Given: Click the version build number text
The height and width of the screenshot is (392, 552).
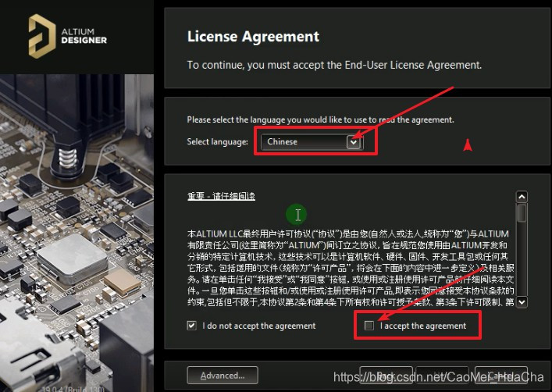Looking at the screenshot, I should click(73, 389).
